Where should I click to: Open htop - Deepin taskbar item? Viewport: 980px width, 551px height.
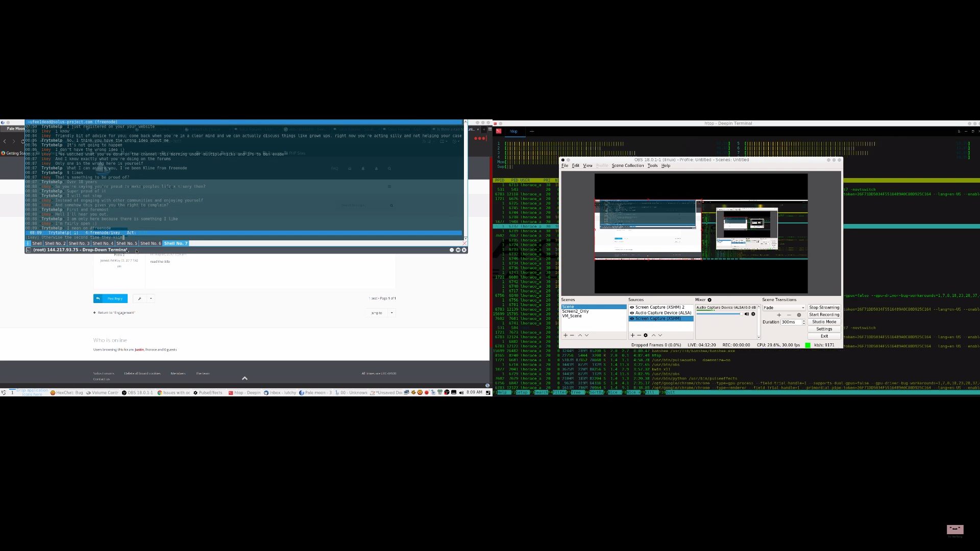pos(244,393)
